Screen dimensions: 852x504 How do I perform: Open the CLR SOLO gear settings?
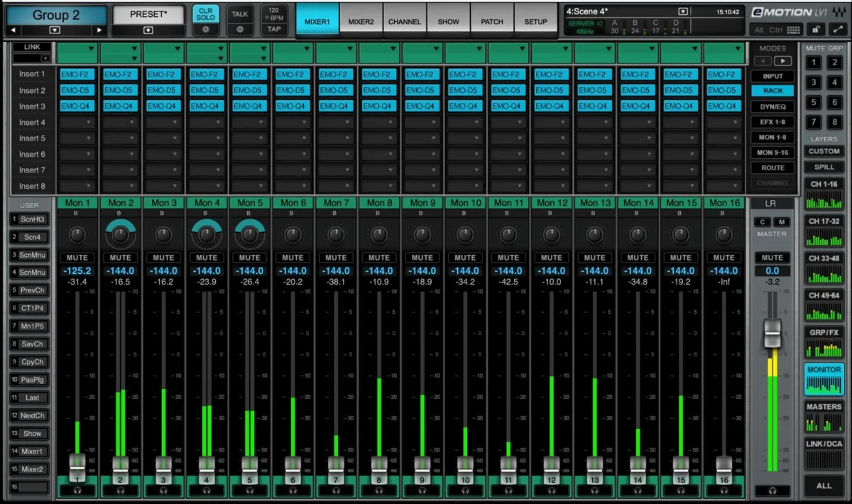tap(206, 30)
